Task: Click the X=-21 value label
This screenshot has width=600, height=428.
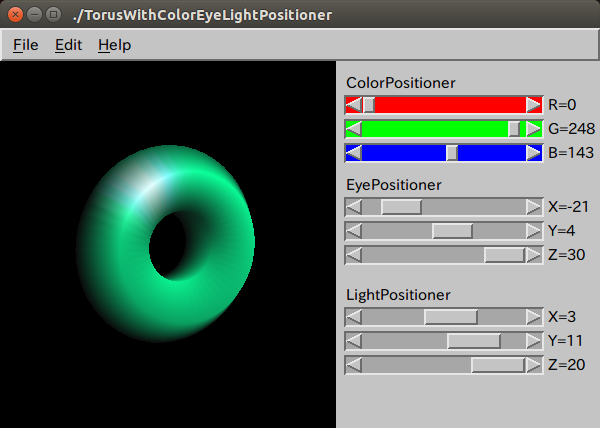Action: (x=568, y=207)
